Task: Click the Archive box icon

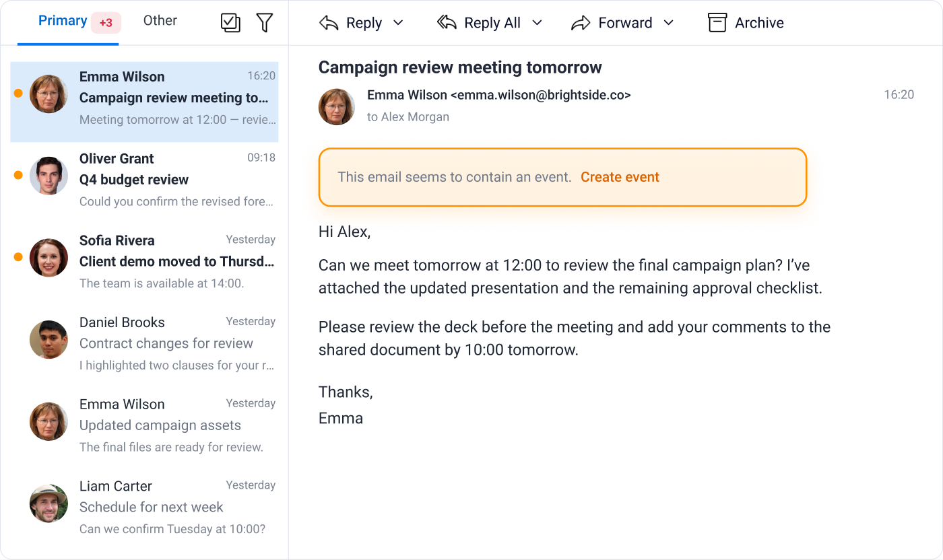Action: [x=717, y=23]
